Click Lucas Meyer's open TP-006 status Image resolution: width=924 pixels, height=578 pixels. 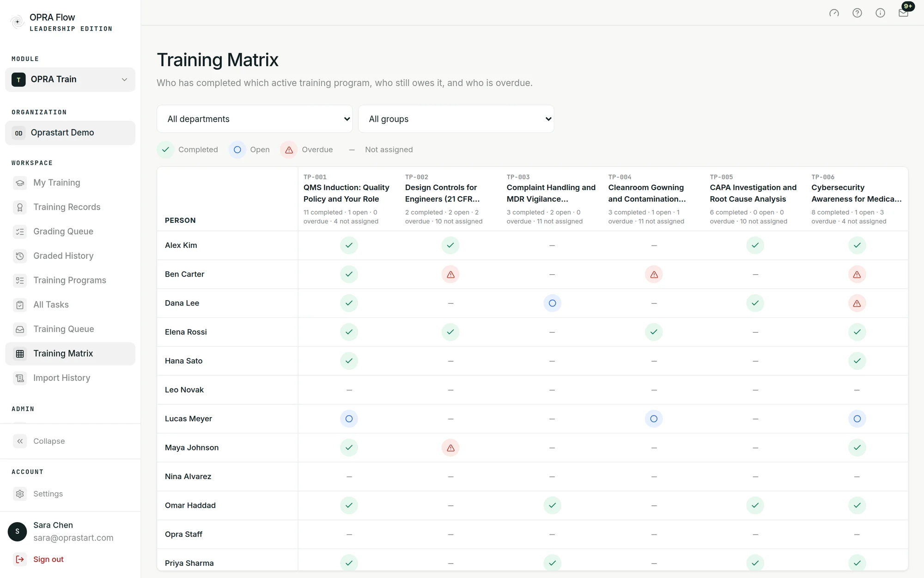click(857, 419)
